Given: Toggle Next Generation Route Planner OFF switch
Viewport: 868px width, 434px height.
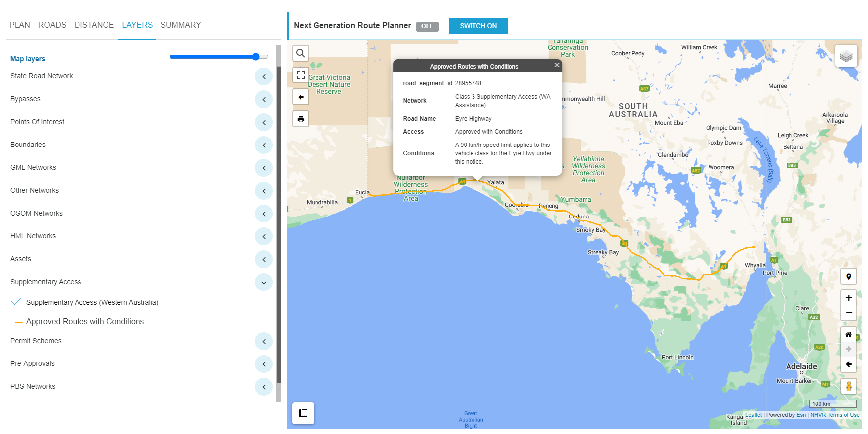Looking at the screenshot, I should tap(427, 26).
